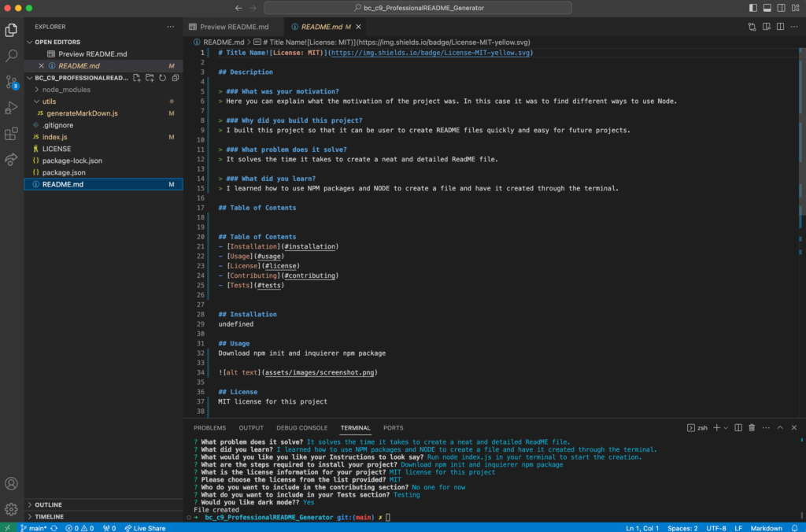Open the Search view in activity bar
The height and width of the screenshot is (532, 806).
point(12,56)
